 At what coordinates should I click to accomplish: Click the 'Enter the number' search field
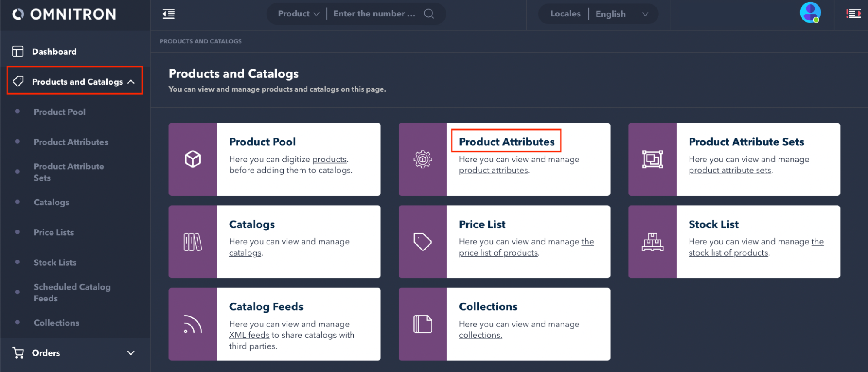(x=374, y=14)
